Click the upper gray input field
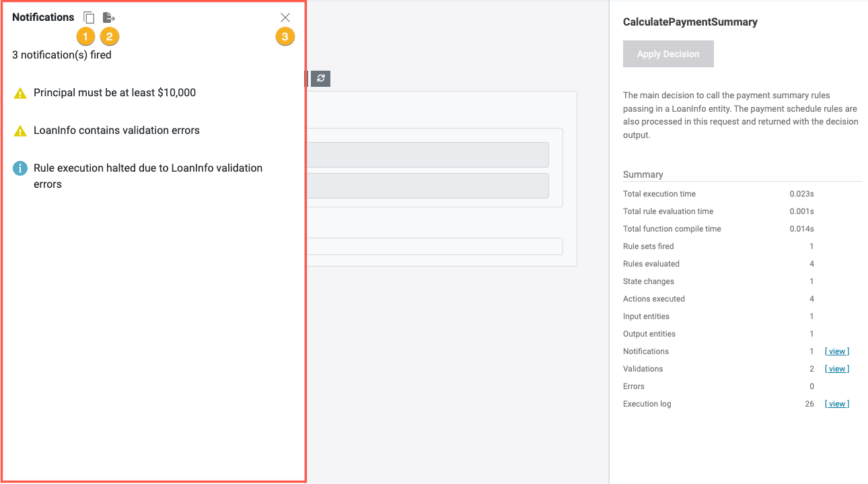 427,155
